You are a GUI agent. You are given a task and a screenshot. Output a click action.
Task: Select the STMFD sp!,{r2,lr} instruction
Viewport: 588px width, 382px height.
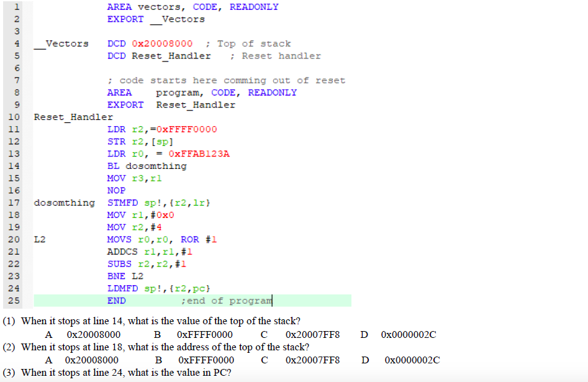coord(159,202)
